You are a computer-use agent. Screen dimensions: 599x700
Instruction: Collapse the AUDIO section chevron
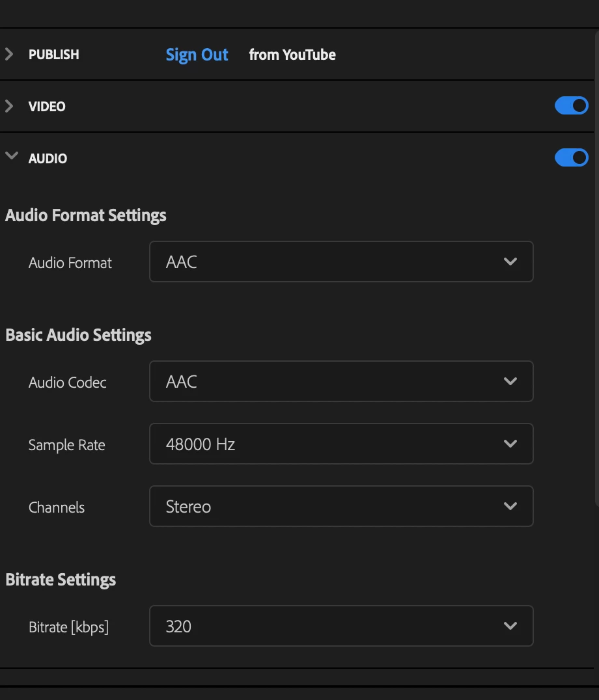[11, 156]
